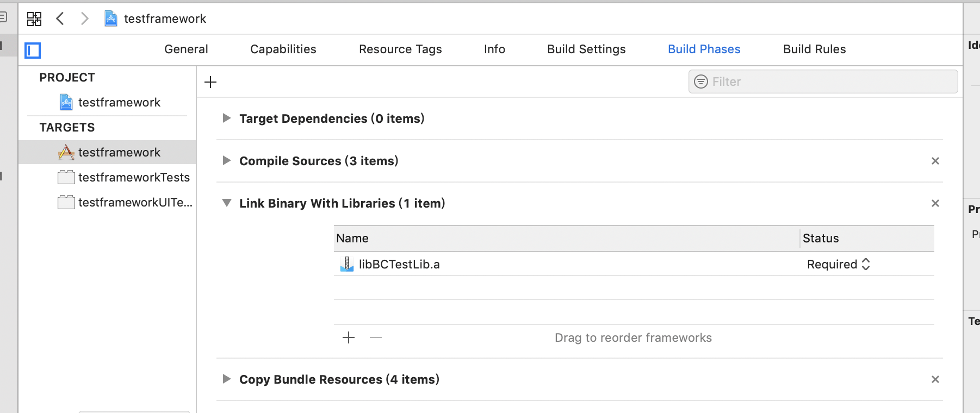Screen dimensions: 980x413
Task: Click the filter icon in search field
Action: point(702,82)
